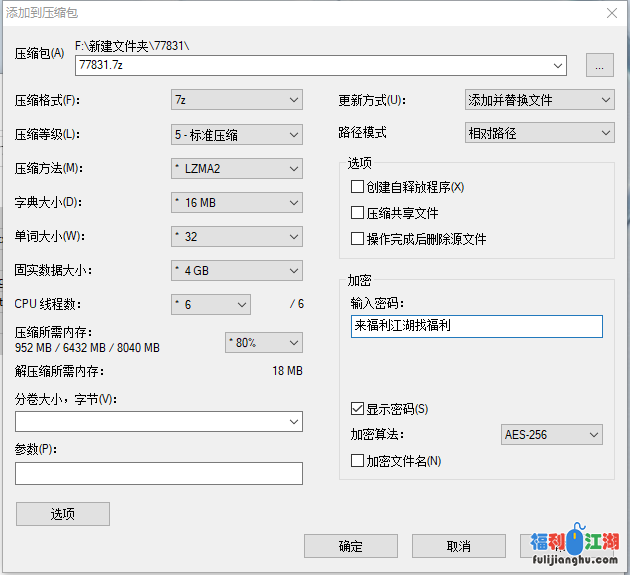
Task: Open the 4 GB solid block size dropdown
Action: pyautogui.click(x=236, y=270)
